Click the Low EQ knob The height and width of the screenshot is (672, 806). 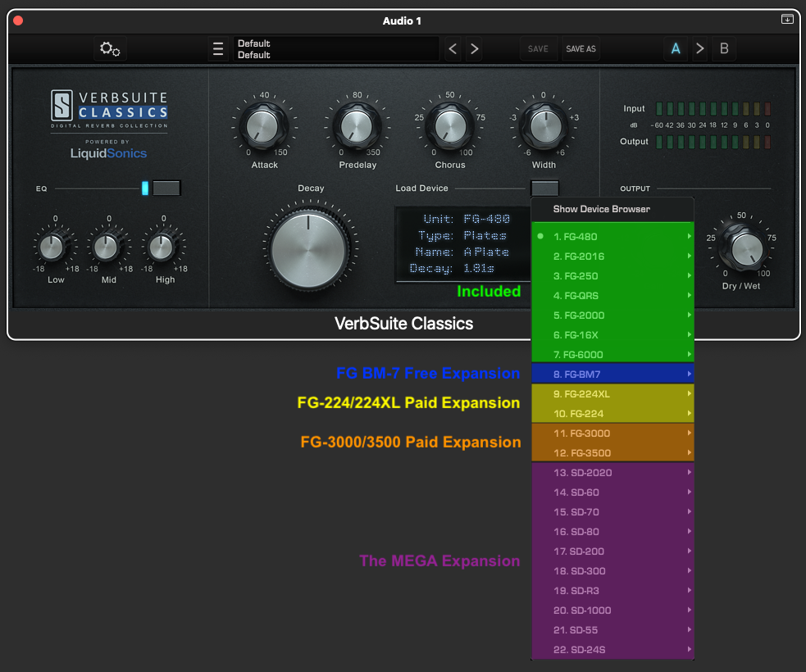(x=52, y=247)
